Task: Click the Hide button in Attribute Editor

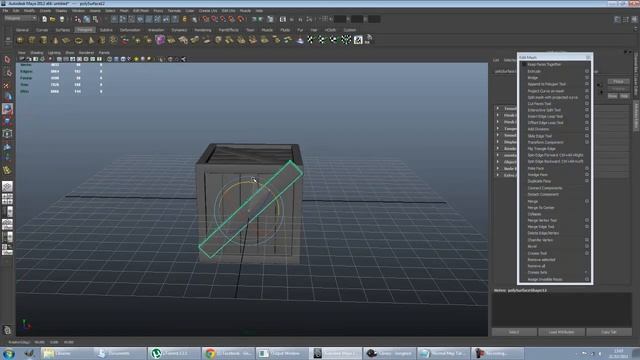Action: (624, 96)
